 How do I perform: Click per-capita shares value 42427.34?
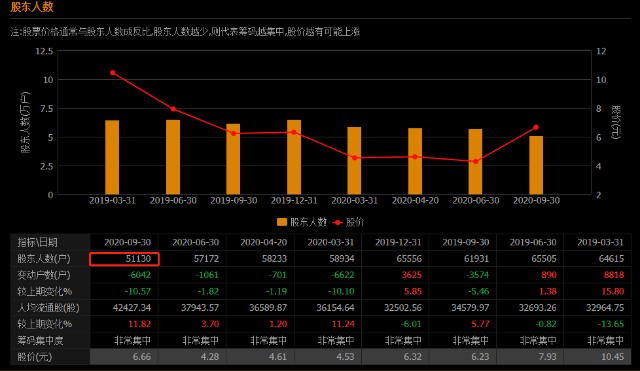tap(132, 308)
